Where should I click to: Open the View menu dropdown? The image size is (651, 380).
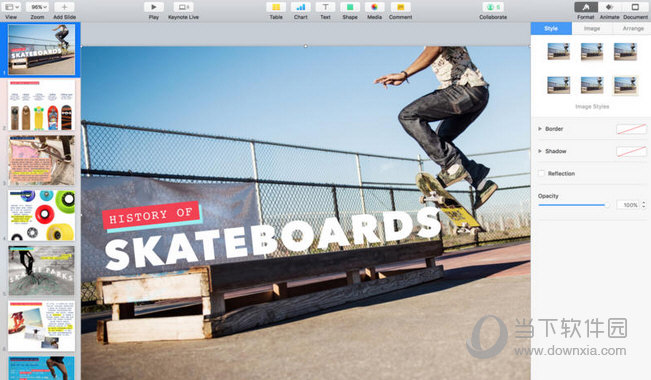pyautogui.click(x=11, y=7)
